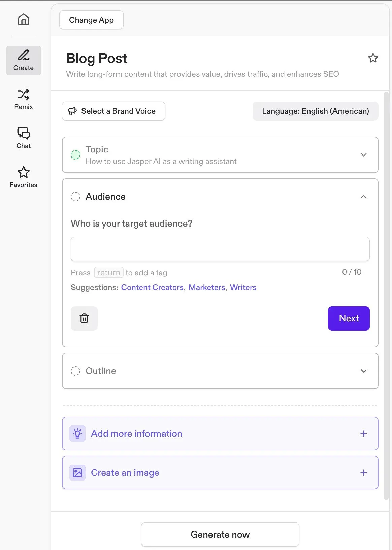
Task: Add Content Creators suggestion tag
Action: pyautogui.click(x=152, y=287)
